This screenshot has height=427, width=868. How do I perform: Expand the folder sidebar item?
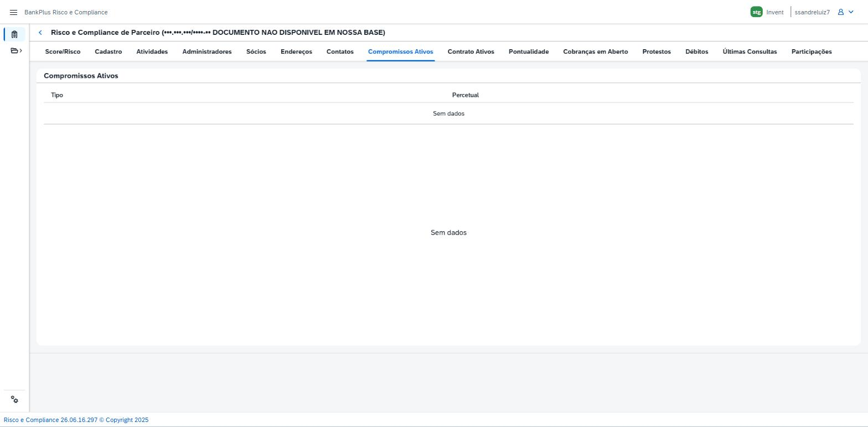pos(16,51)
